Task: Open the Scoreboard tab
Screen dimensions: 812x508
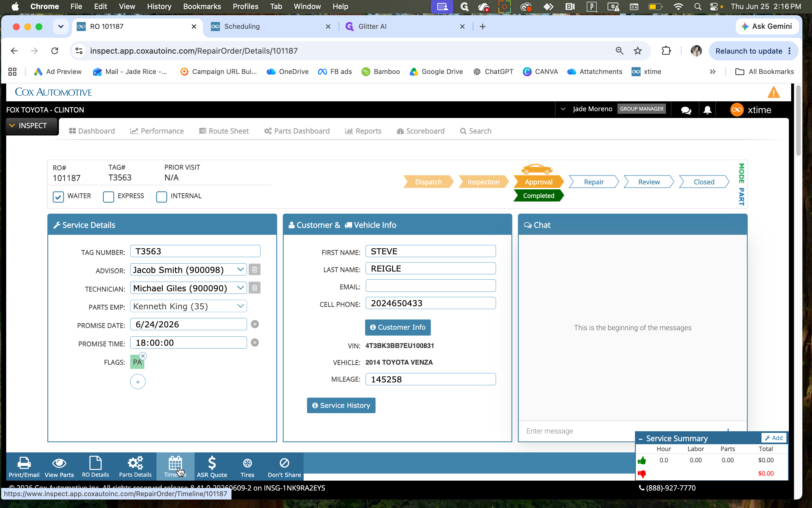Action: (421, 131)
